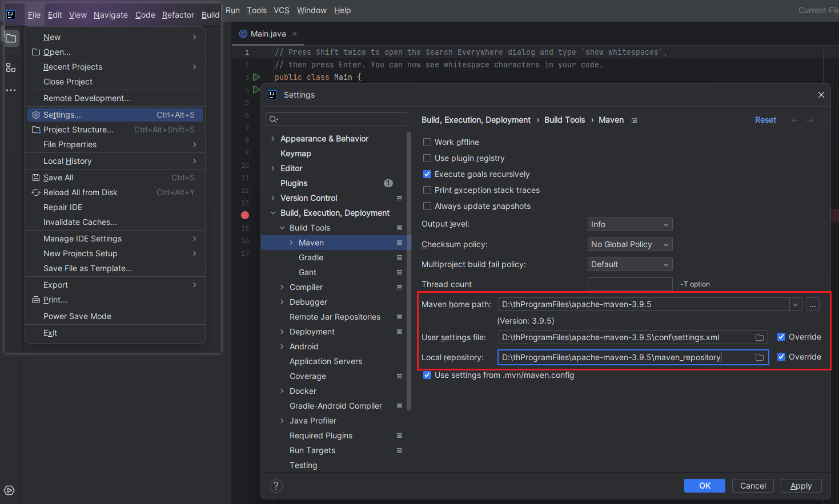Select Docker in settings tree
This screenshot has width=839, height=504.
point(303,391)
